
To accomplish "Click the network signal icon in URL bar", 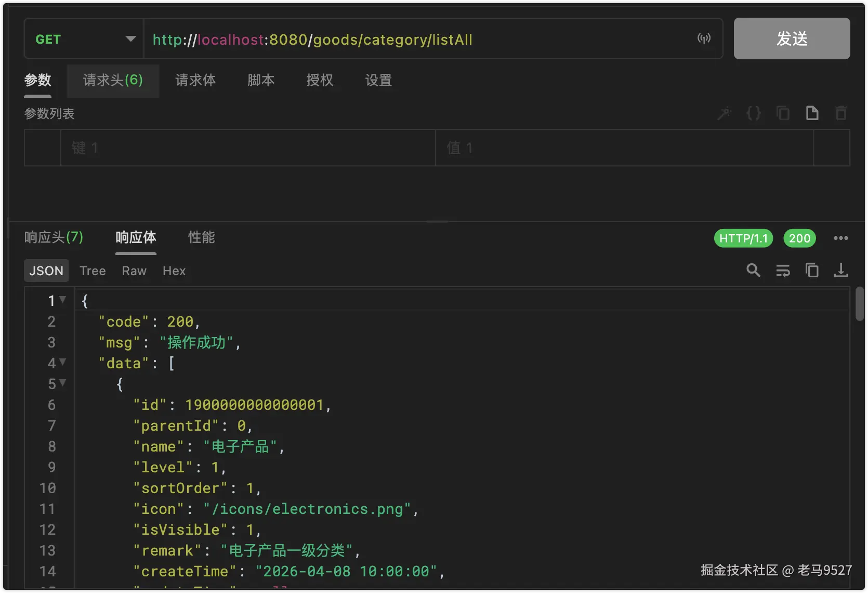I will coord(704,38).
